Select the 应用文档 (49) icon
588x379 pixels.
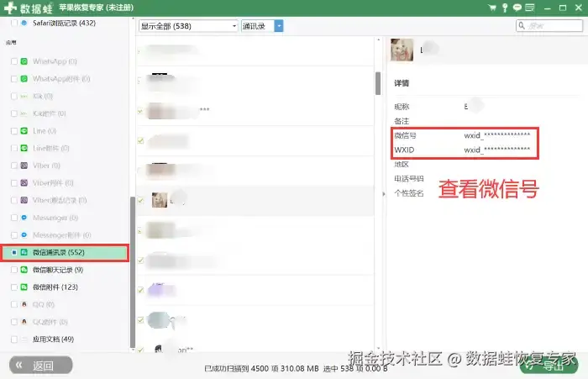point(24,340)
